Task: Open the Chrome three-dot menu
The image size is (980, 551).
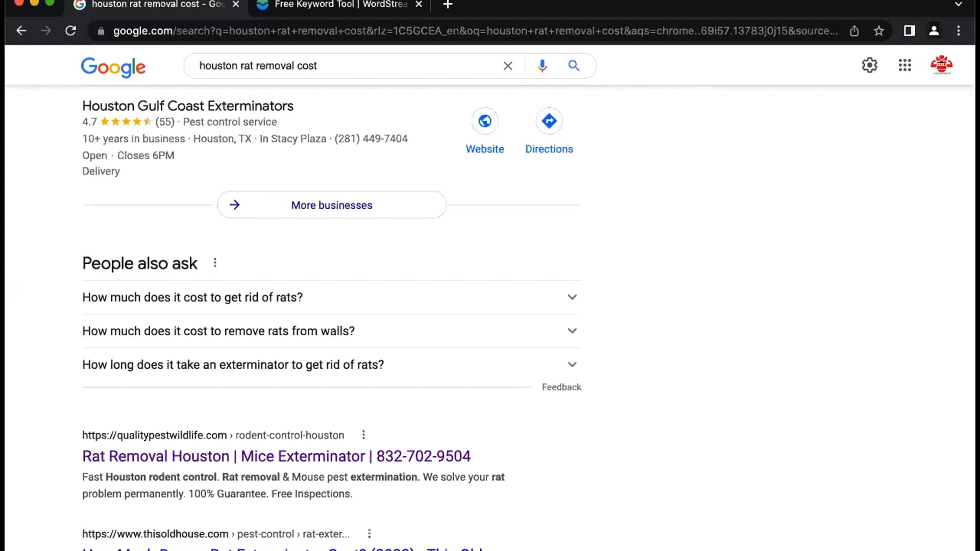Action: point(959,31)
